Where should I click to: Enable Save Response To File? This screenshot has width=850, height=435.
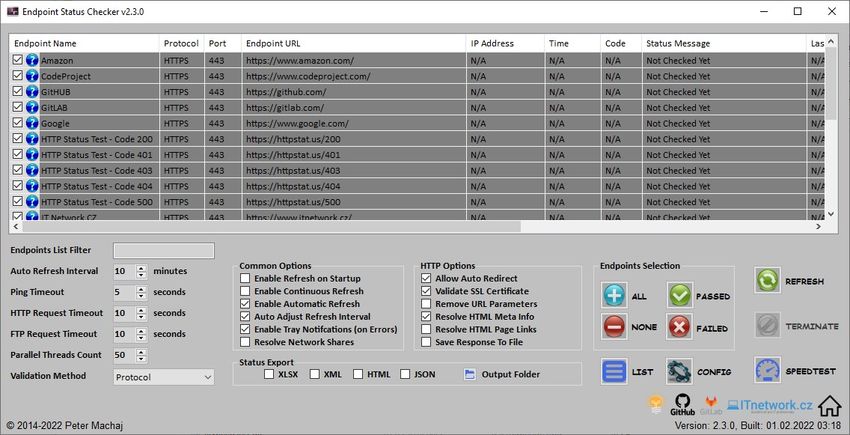(x=426, y=342)
